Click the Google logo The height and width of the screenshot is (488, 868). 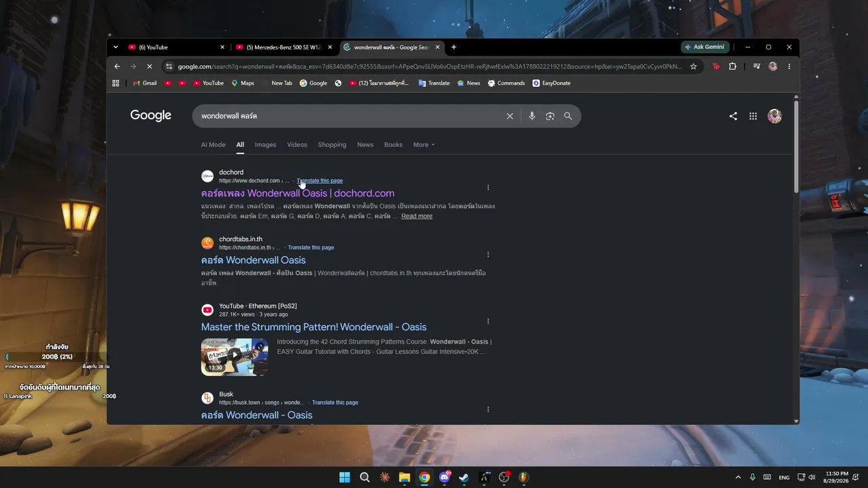pos(151,115)
